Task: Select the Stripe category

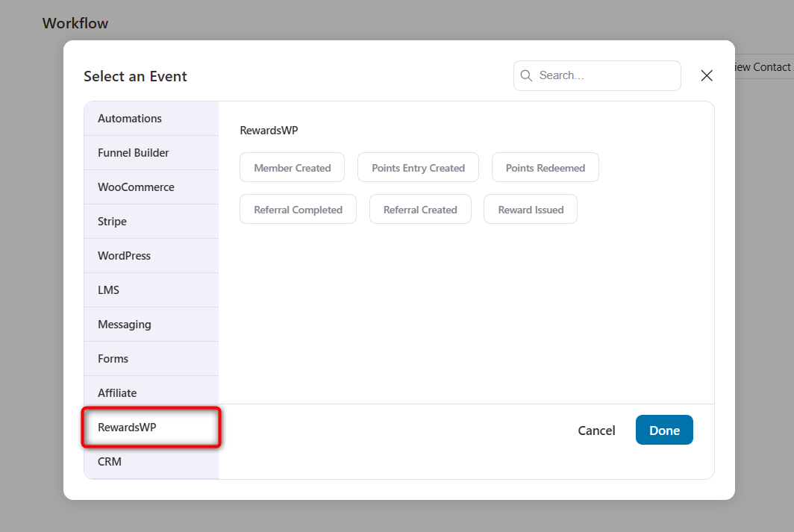Action: [112, 221]
